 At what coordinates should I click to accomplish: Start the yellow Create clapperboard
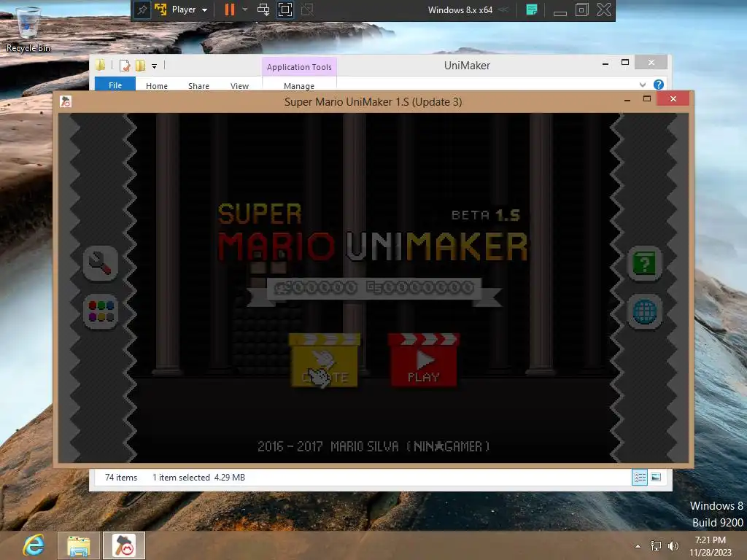tap(325, 360)
